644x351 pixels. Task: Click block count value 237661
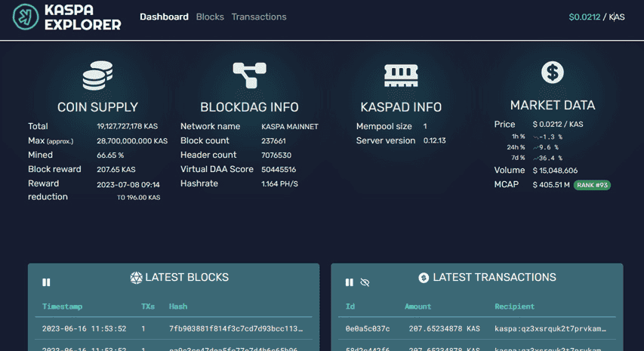[x=273, y=141]
